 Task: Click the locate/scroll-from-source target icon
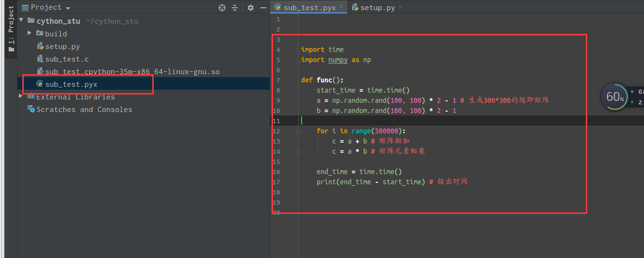pyautogui.click(x=222, y=7)
